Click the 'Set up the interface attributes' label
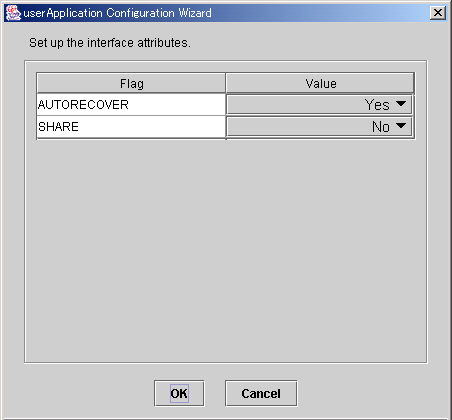 (110, 43)
